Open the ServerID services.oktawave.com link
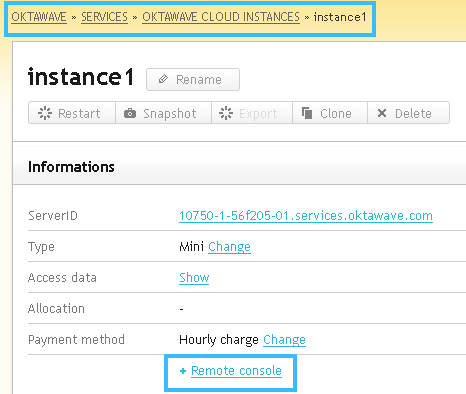 point(306,216)
